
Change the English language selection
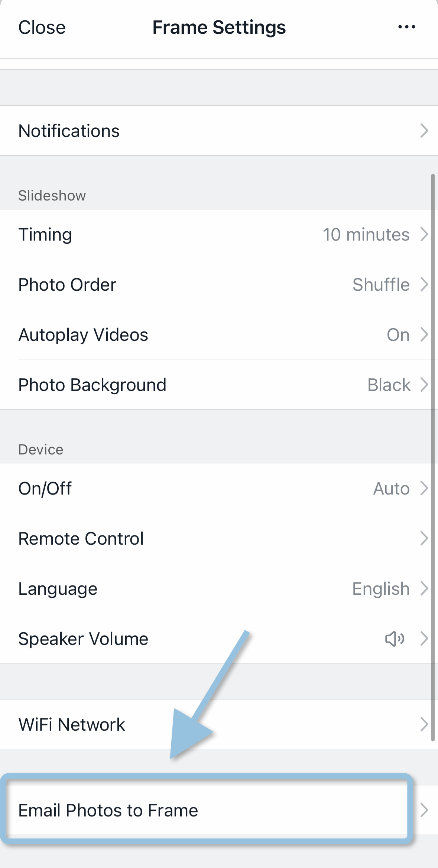point(380,589)
